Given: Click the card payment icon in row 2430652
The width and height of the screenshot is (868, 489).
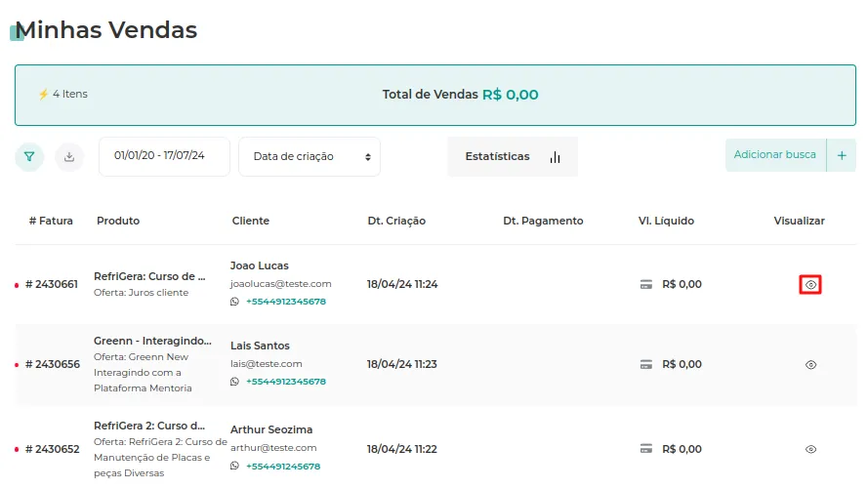Looking at the screenshot, I should click(x=646, y=449).
